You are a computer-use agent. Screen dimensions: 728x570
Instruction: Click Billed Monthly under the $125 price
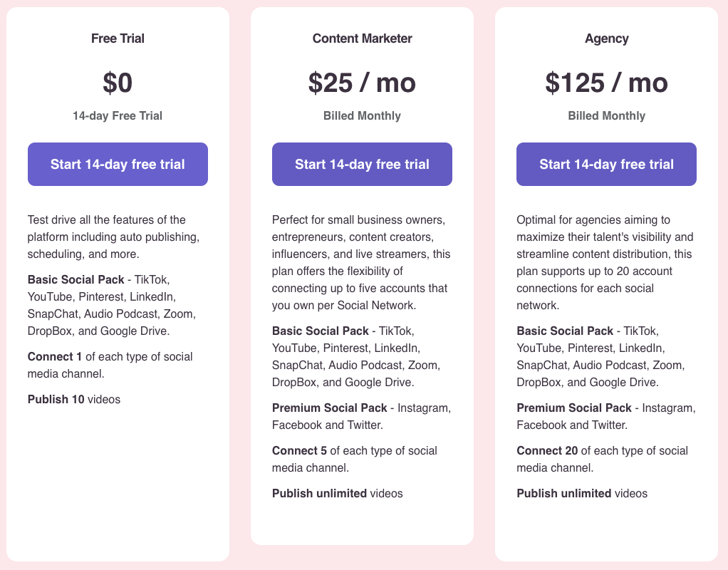(606, 115)
